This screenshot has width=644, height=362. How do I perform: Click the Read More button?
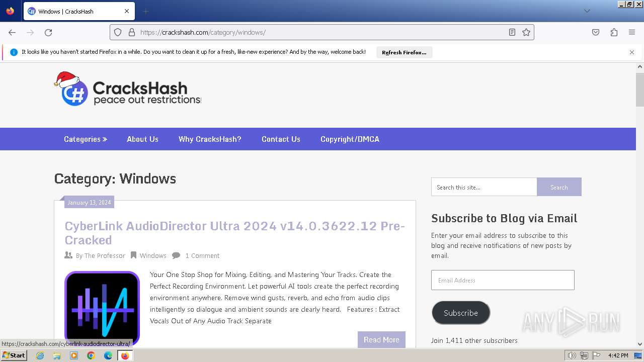(x=381, y=340)
